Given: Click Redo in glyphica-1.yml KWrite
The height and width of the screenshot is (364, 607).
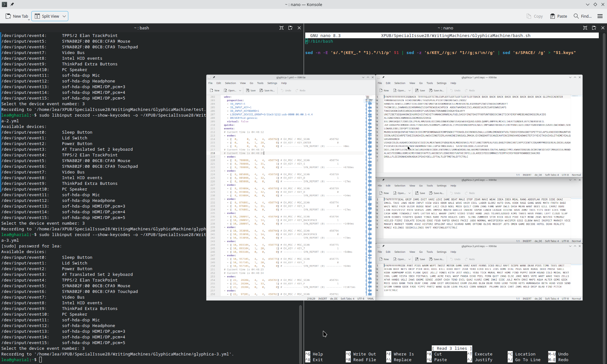Looking at the screenshot, I should point(300,90).
